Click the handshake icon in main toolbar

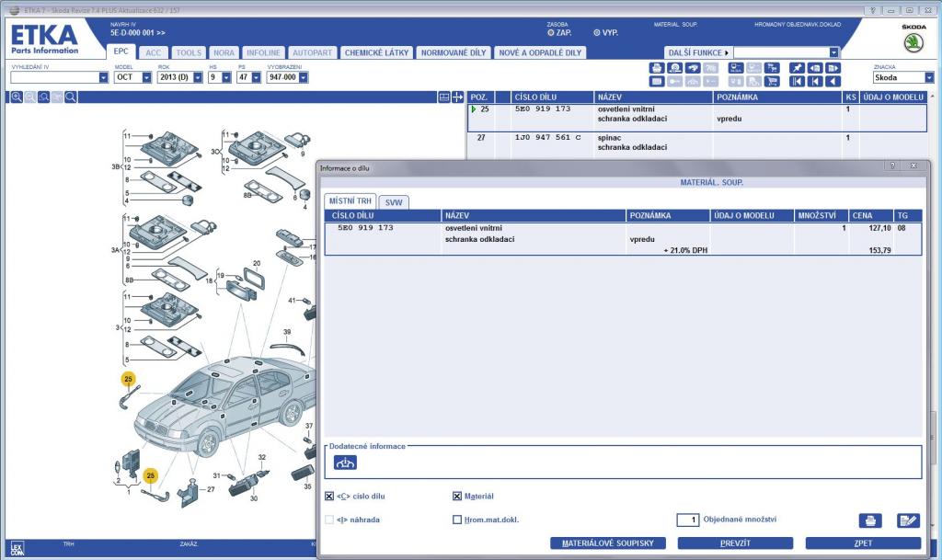click(693, 68)
